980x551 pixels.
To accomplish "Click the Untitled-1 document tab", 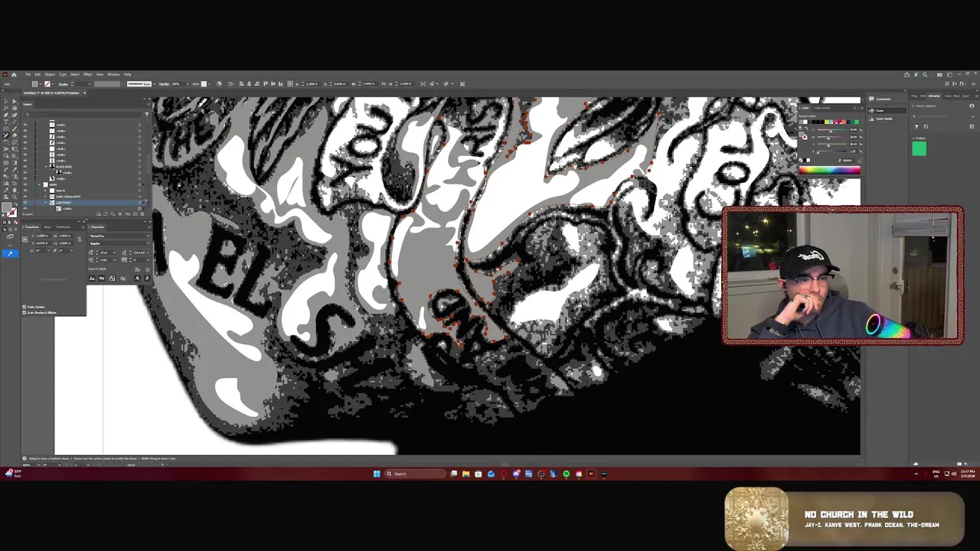I will coord(51,93).
